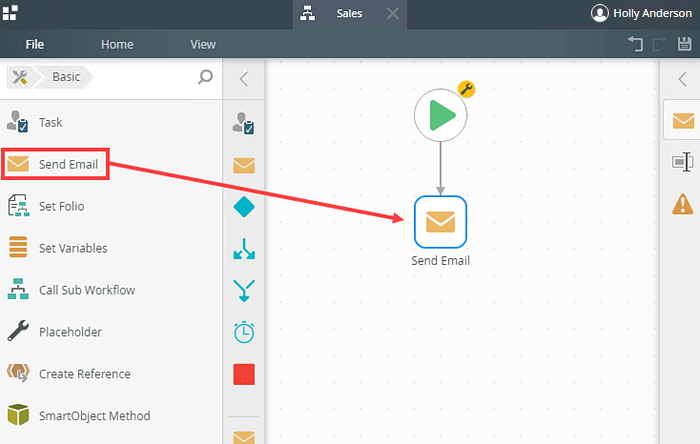Image resolution: width=700 pixels, height=444 pixels.
Task: Select Task in the toolbox list
Action: [111, 122]
